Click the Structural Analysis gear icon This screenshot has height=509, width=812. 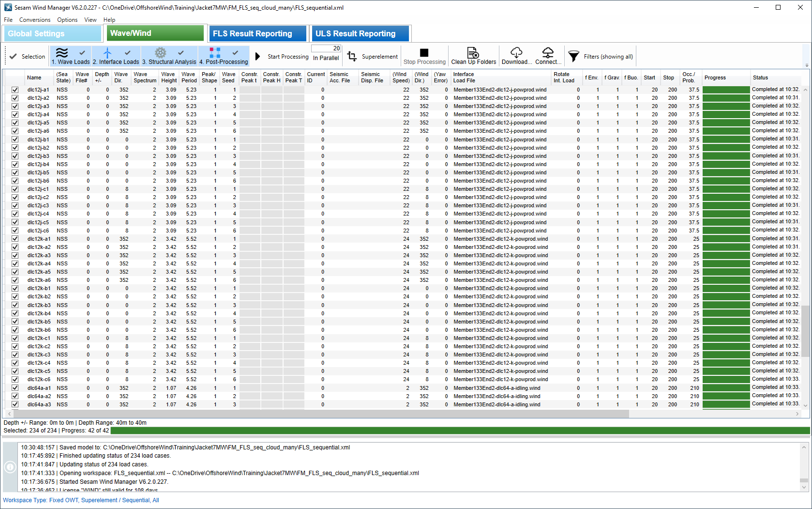pyautogui.click(x=160, y=53)
